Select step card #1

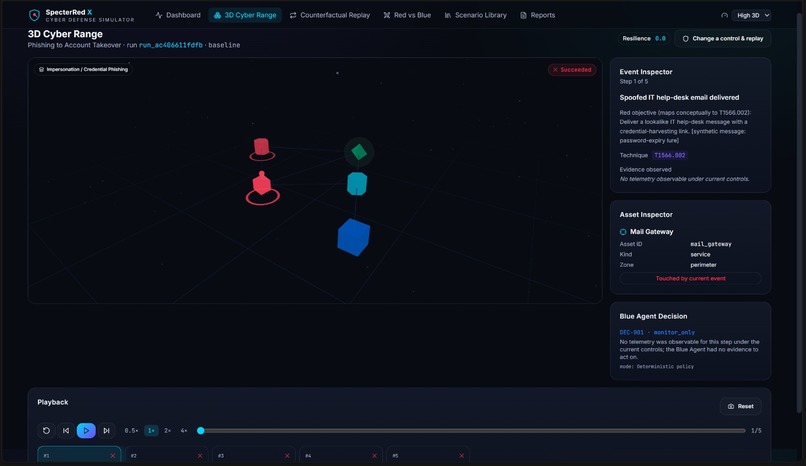click(x=79, y=455)
